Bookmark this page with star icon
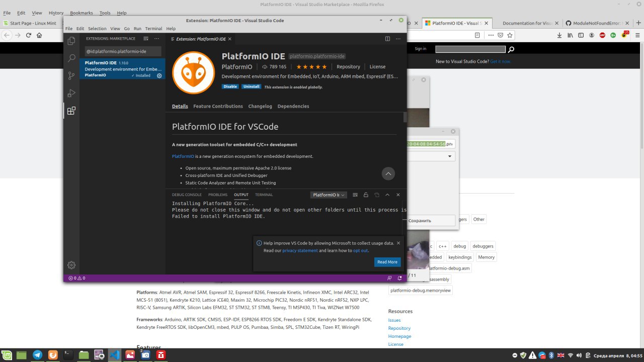This screenshot has width=644, height=362. (510, 35)
